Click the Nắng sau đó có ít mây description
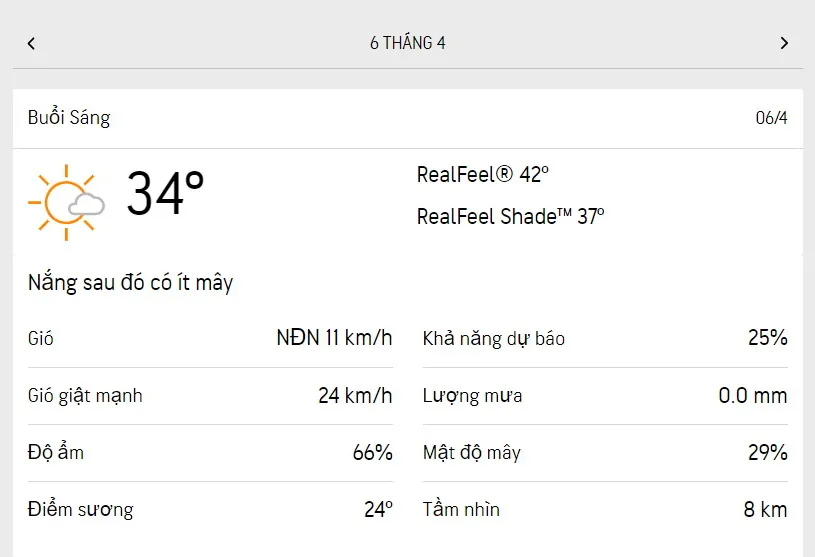Screen dimensions: 815x557 [130, 283]
